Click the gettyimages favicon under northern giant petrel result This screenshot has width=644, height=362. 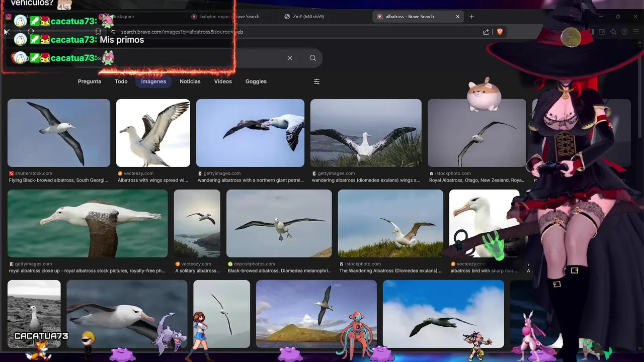click(200, 173)
